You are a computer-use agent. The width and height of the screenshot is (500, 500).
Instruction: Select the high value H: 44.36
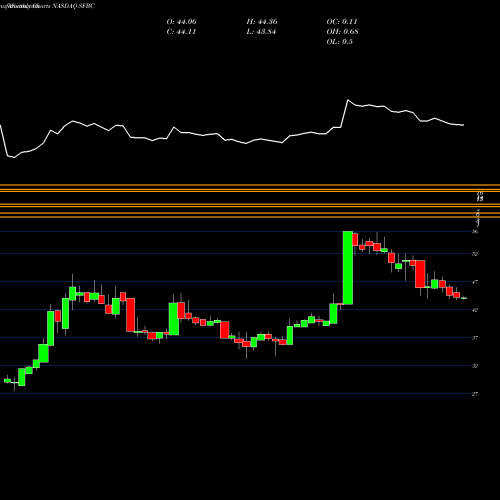click(262, 22)
